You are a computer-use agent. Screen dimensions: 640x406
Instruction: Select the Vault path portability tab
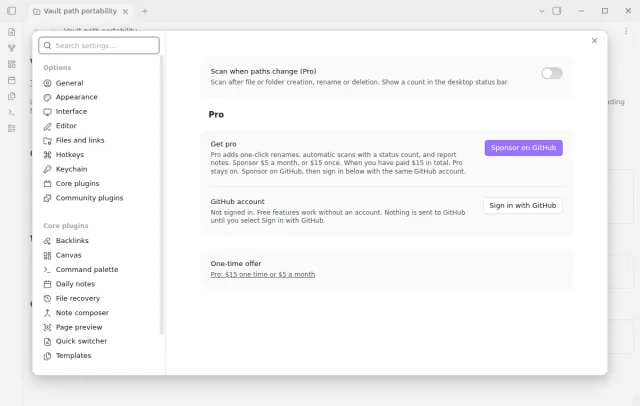click(80, 11)
